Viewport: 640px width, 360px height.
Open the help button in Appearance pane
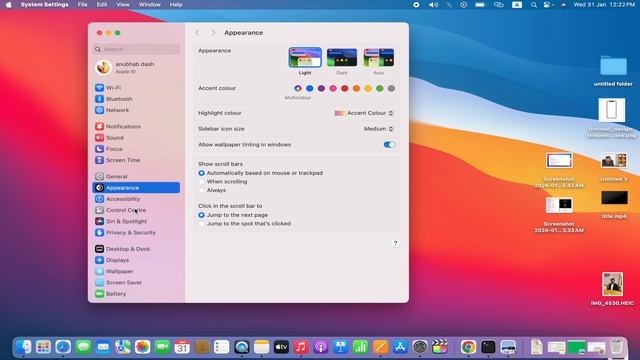(395, 243)
